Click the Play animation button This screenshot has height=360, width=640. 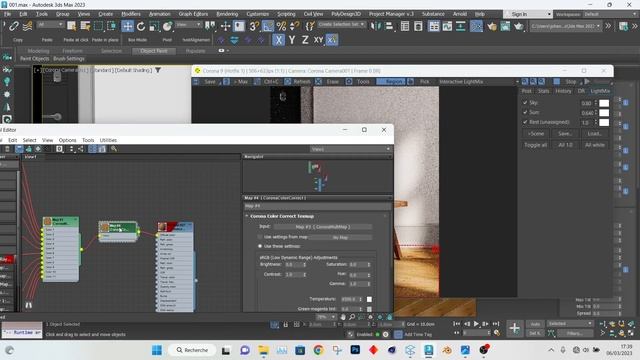coord(476,324)
